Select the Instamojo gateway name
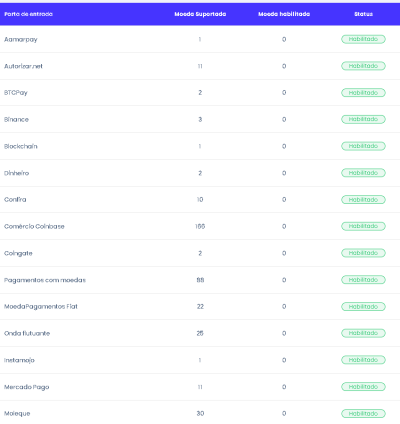The width and height of the screenshot is (400, 424). pos(19,360)
